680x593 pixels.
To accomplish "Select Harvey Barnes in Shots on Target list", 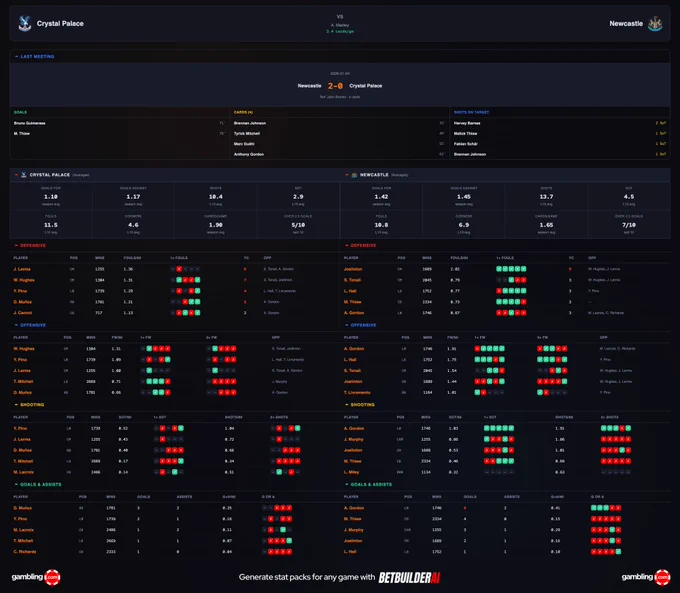I will [467, 123].
